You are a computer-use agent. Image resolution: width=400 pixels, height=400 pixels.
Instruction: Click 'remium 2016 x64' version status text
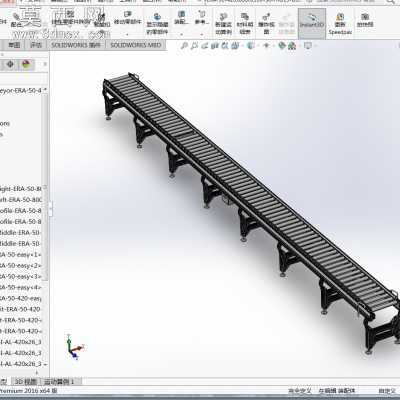click(28, 390)
